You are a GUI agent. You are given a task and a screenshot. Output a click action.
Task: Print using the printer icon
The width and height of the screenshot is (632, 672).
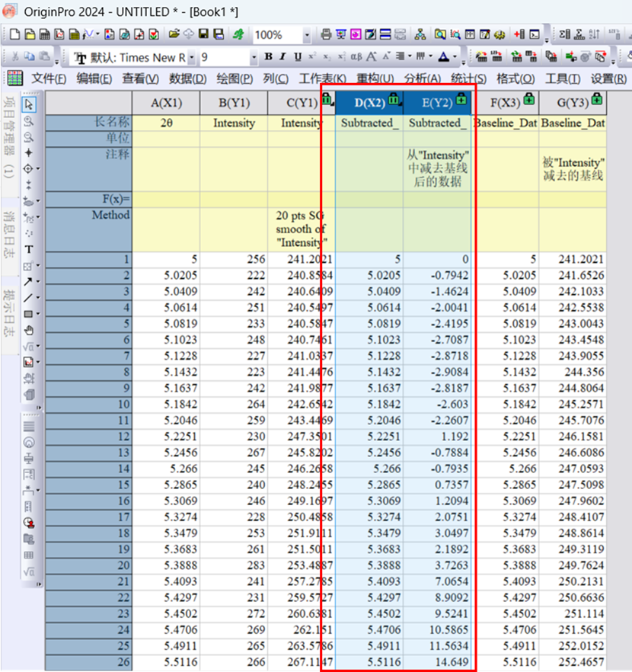(326, 34)
